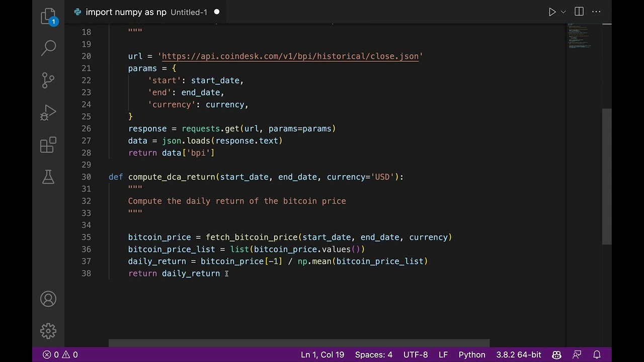Click "data['bpi']" on line 28
Viewport: 644px width, 362px height.
coord(188,153)
